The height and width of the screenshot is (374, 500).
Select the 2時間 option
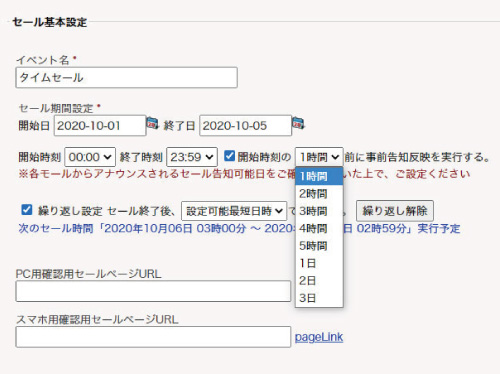click(319, 194)
